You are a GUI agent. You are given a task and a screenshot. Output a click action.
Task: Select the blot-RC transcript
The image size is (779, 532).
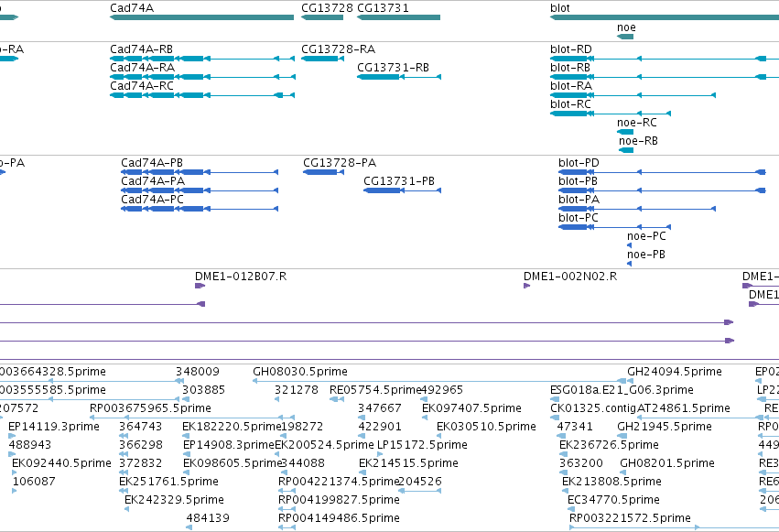tap(611, 114)
